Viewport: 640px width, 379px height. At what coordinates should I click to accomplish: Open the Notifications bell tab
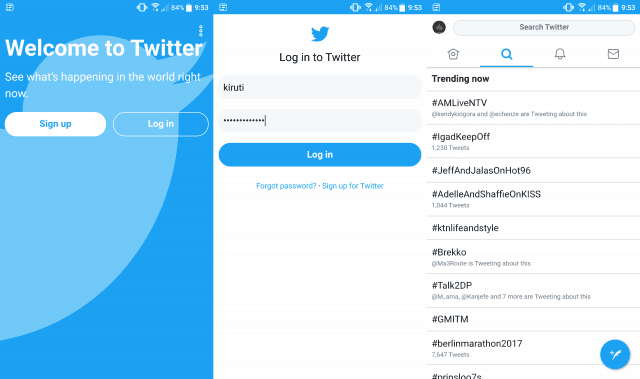560,54
